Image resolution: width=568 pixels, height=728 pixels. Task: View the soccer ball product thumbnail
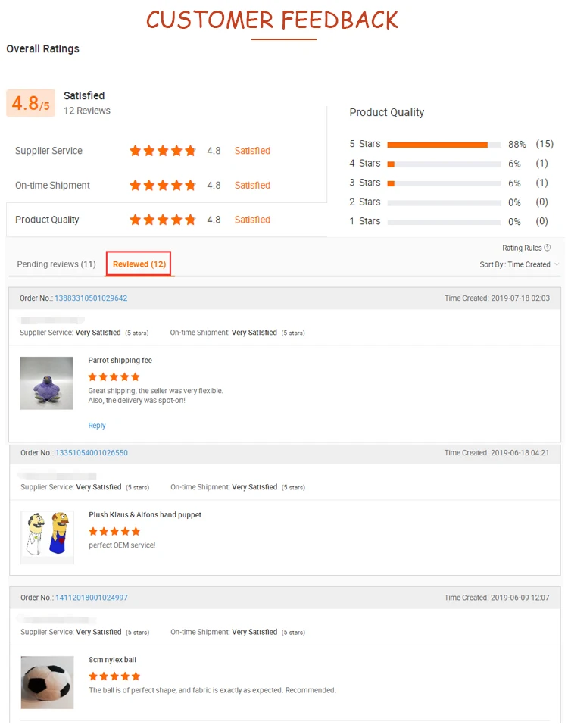(47, 682)
